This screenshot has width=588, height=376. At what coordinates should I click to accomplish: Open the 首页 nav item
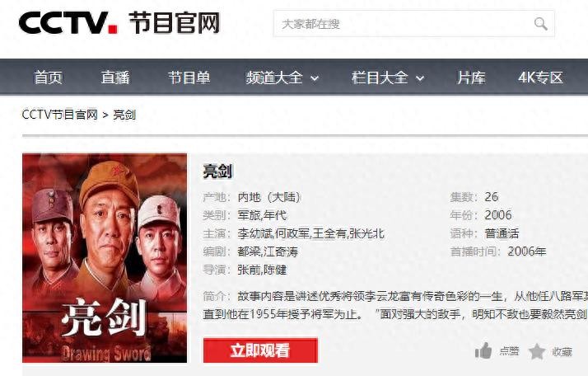tap(48, 78)
